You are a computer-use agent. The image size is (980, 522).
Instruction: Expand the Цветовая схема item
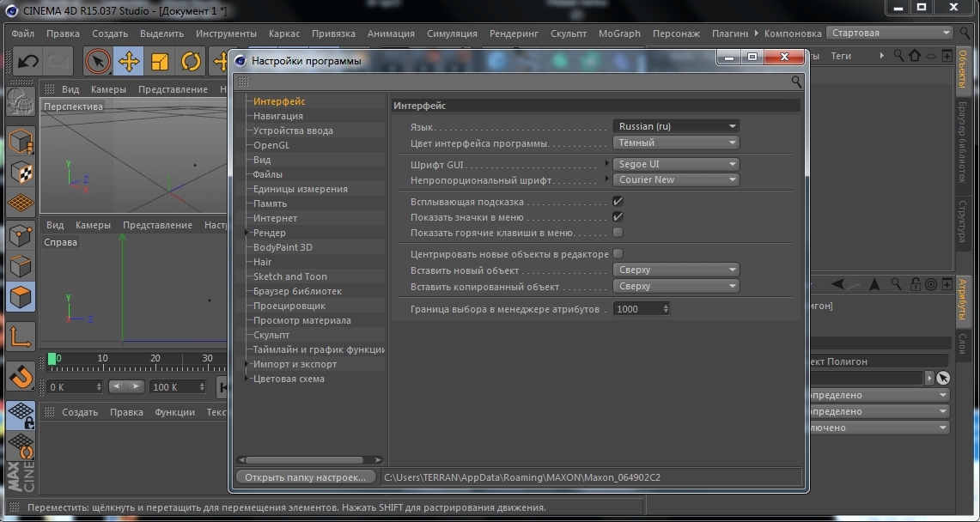point(247,379)
